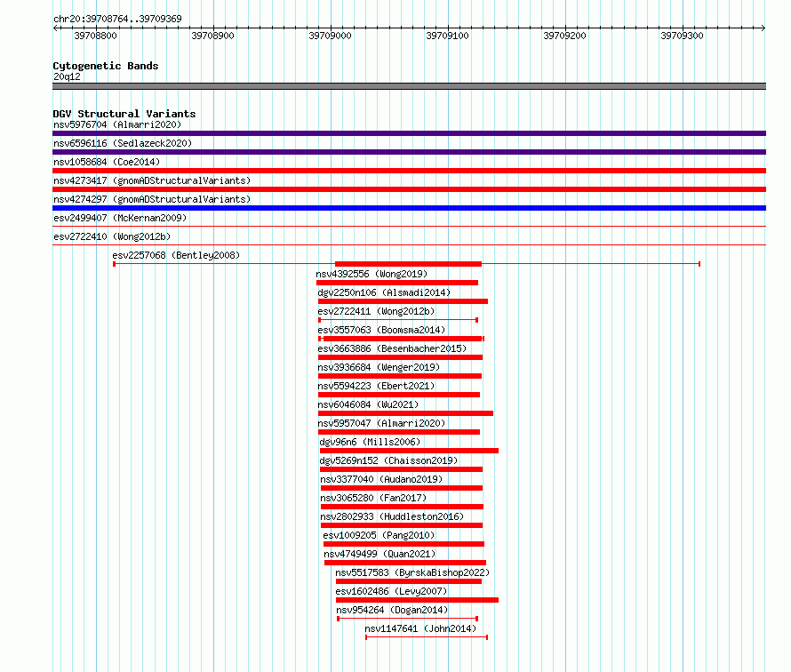Click the 39709300 ruler position
Screen dimensions: 791x672
click(682, 36)
